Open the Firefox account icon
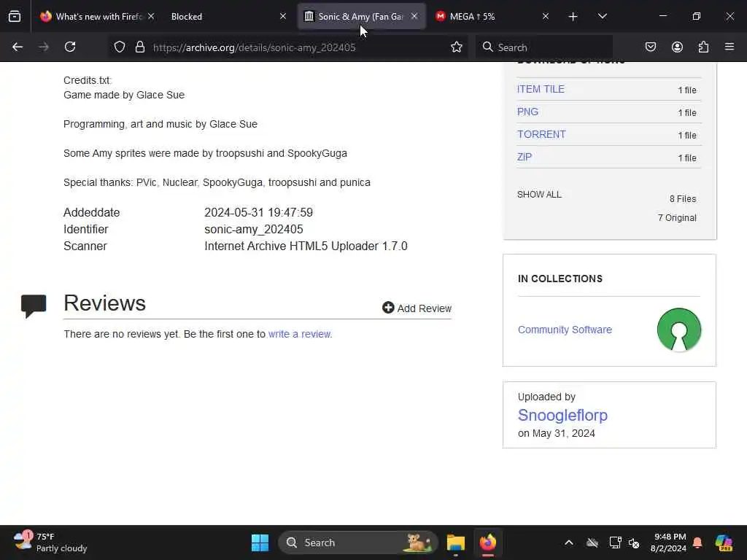 (x=677, y=47)
